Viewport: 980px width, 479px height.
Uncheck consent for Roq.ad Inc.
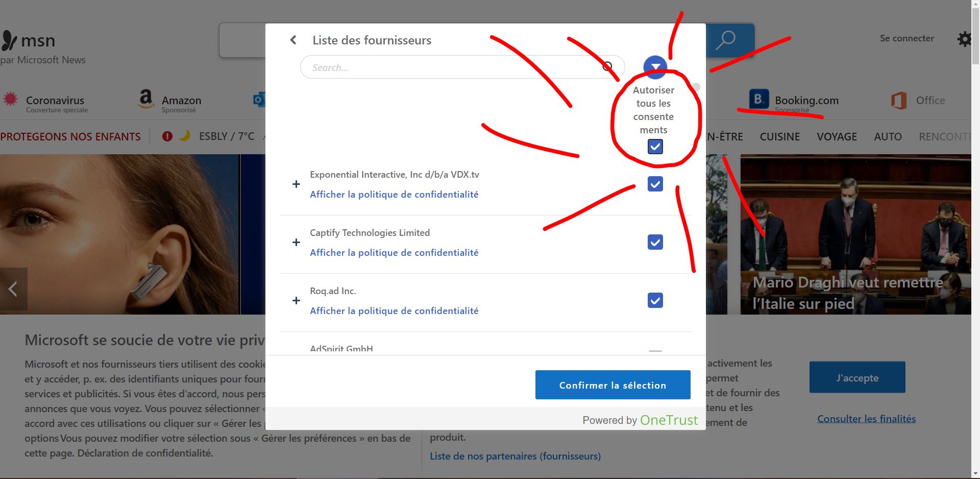655,300
